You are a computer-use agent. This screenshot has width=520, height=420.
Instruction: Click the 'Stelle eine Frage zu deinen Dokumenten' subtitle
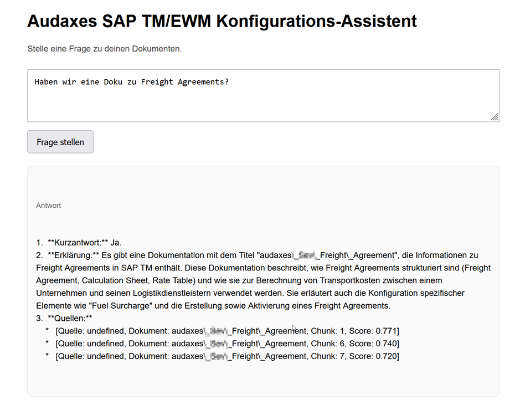point(104,49)
